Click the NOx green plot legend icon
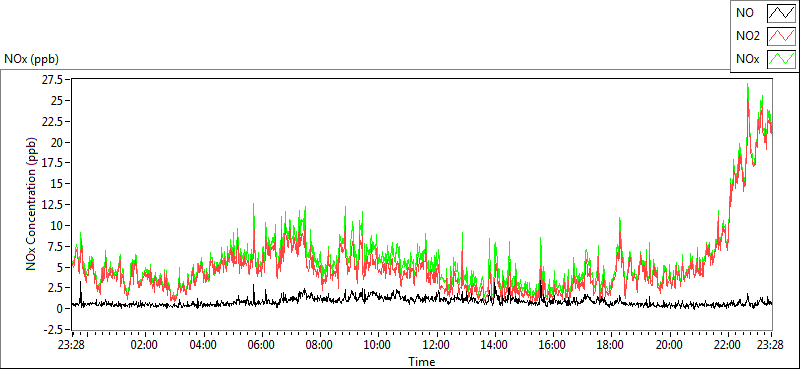 tap(782, 59)
